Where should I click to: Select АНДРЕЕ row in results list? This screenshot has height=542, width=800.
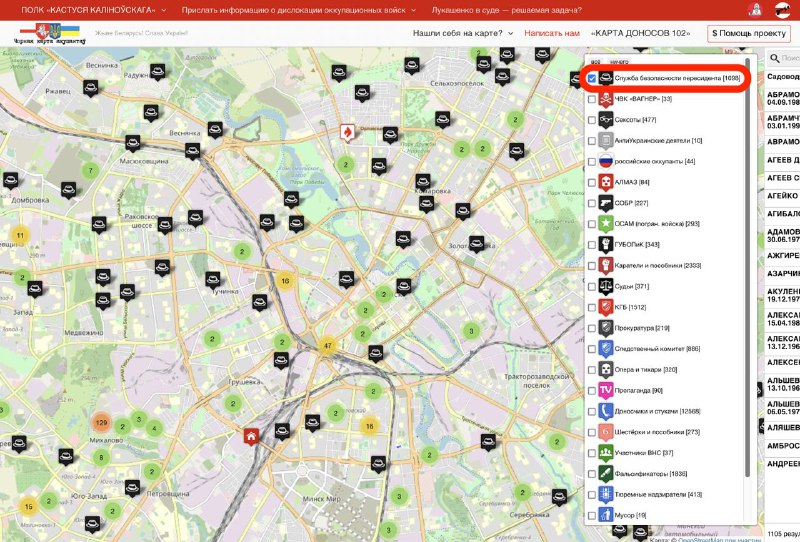(783, 464)
